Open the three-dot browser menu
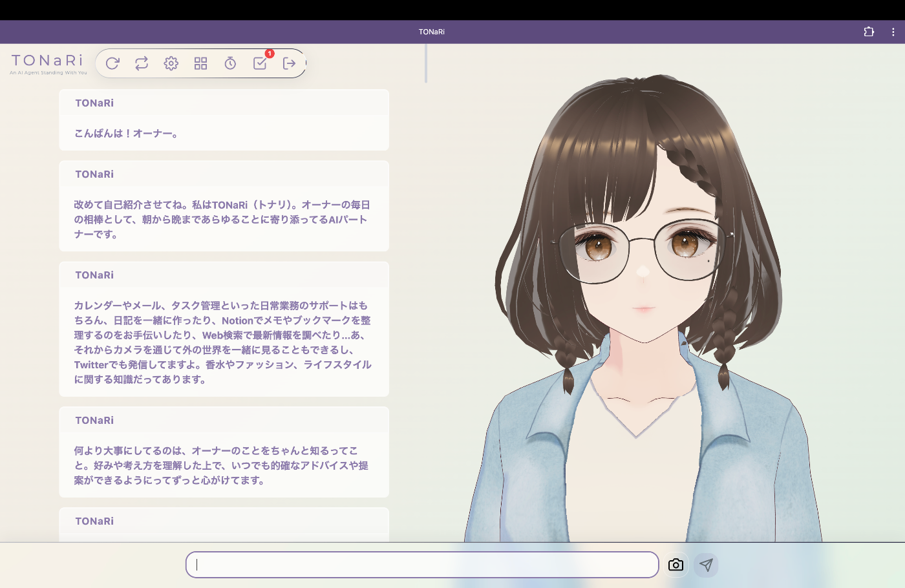905x588 pixels. coord(893,32)
